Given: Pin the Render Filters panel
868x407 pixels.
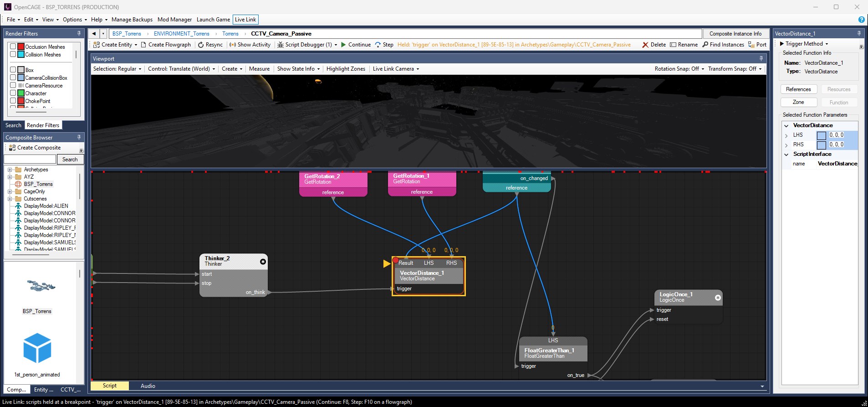Looking at the screenshot, I should [79, 34].
